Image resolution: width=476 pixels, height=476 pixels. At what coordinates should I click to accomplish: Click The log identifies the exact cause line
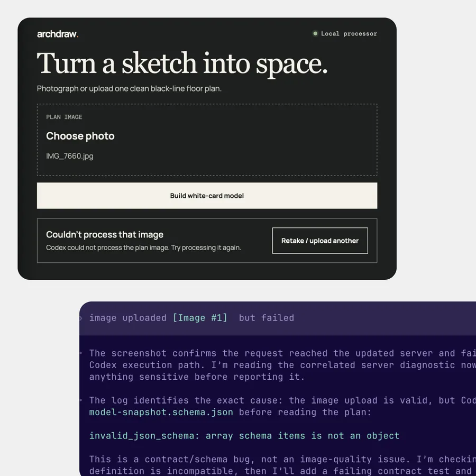(282, 400)
